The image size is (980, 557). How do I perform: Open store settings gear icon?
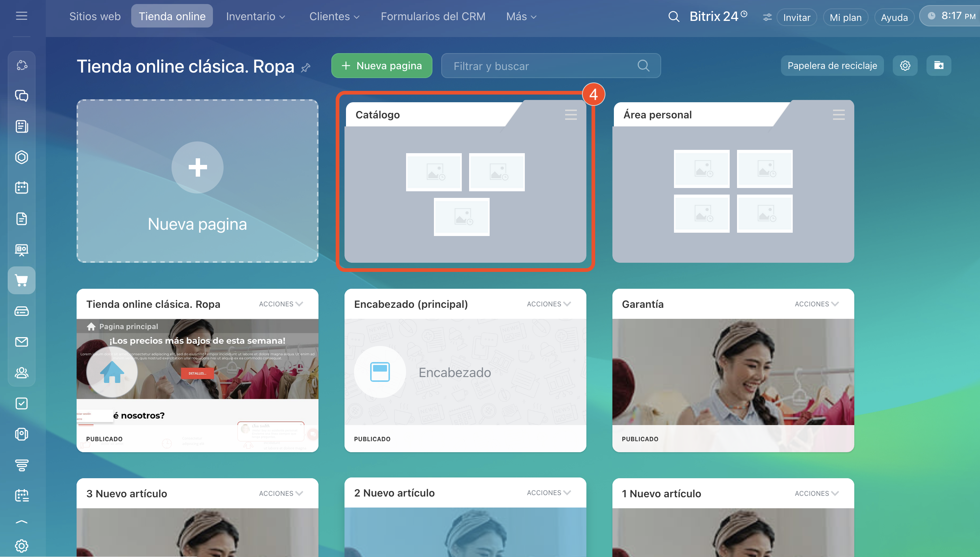[x=905, y=66]
